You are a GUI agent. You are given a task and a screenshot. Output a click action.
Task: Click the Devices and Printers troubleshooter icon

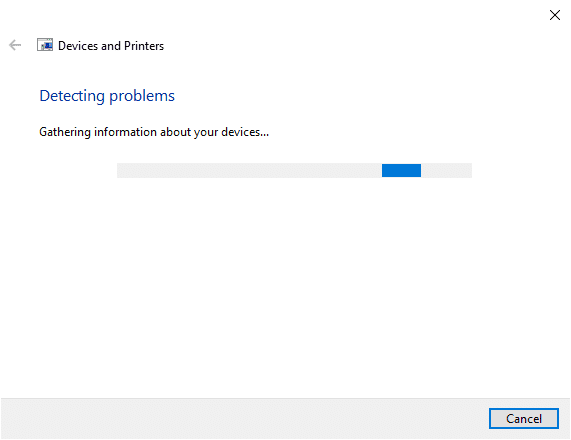45,45
